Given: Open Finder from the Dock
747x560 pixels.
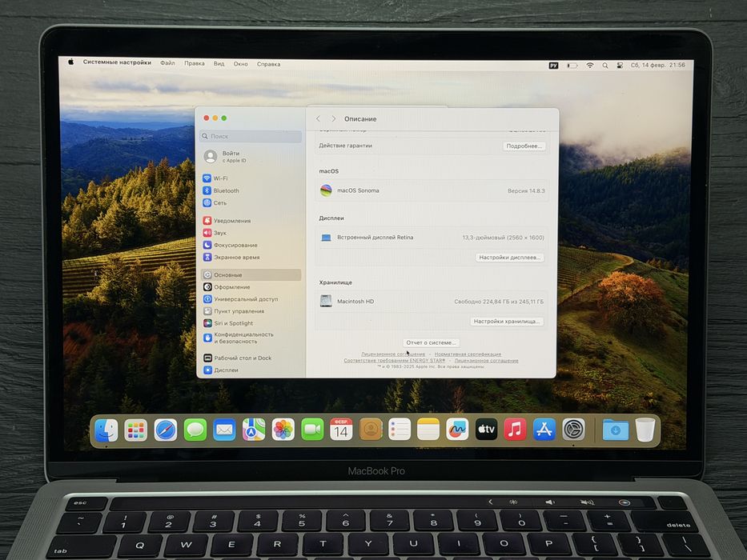Looking at the screenshot, I should [x=106, y=430].
